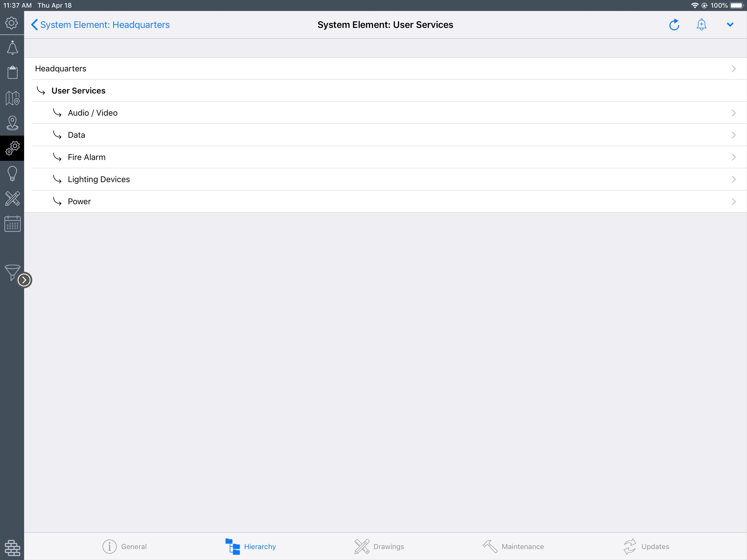Tap the 11:37 AM clock in status bar
This screenshot has height=560, width=747.
(x=17, y=5)
